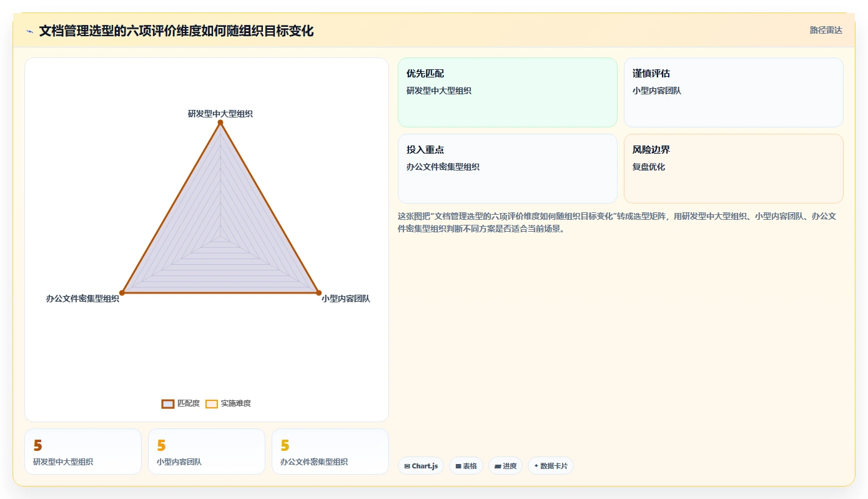Screen dimensions: 868x499
Task: Open the 谨慎评估 card
Action: coord(734,92)
